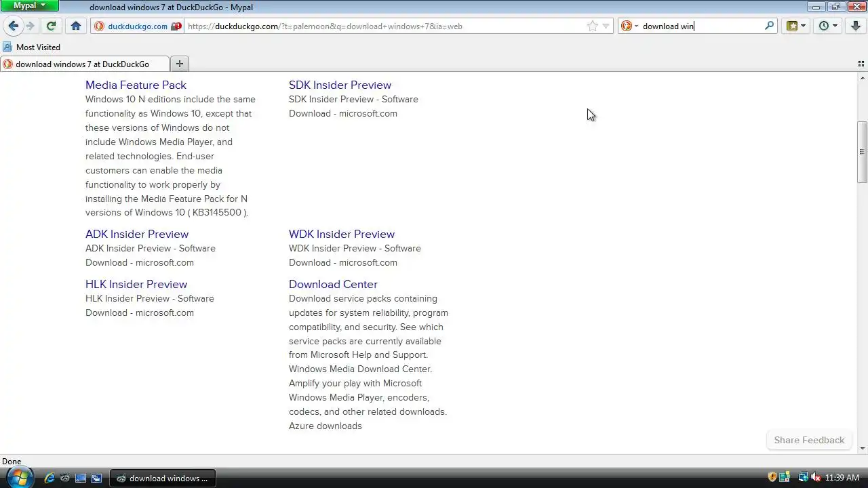868x488 pixels.
Task: Open the muted volume tray icon
Action: (816, 477)
